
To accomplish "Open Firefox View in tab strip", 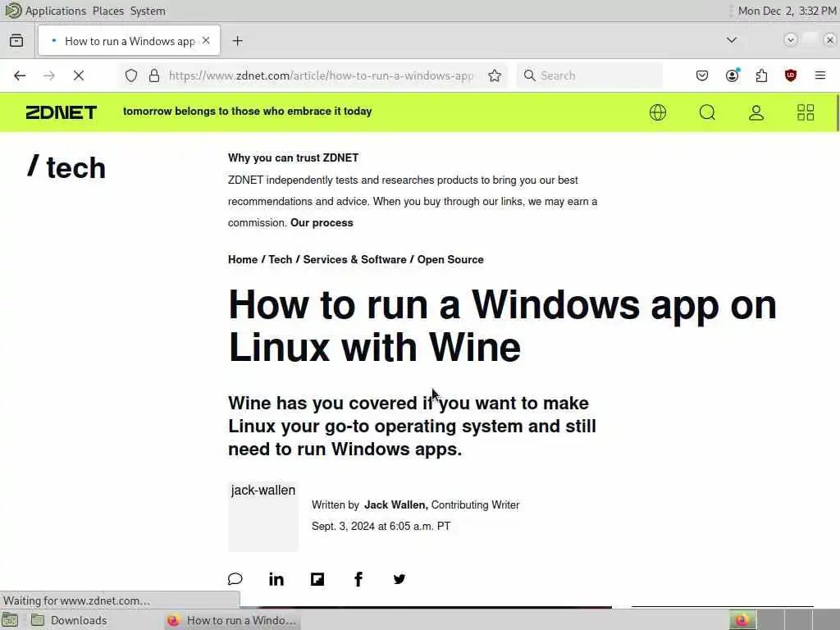I will 16,41.
